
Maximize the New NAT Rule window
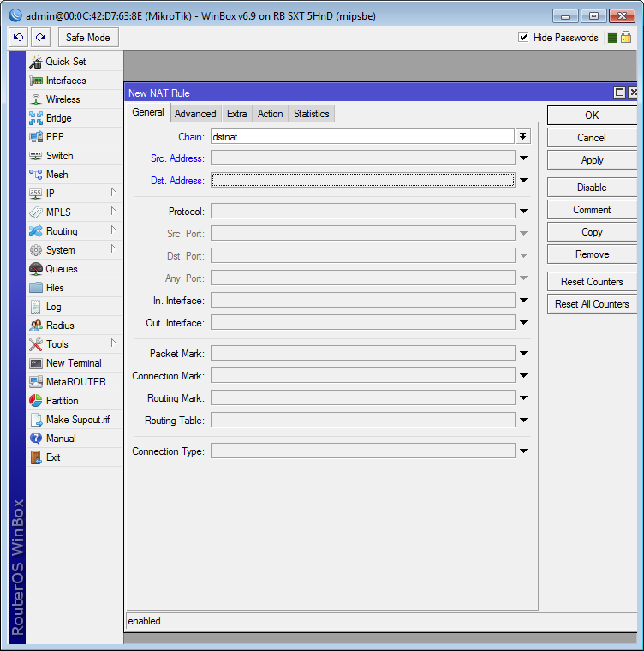click(619, 93)
